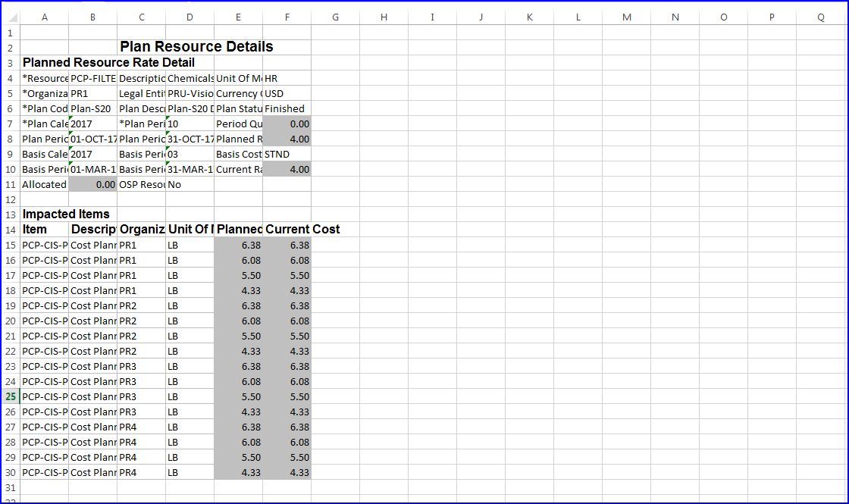Select row 25 header
Screen dimensions: 849x504
[x=11, y=396]
